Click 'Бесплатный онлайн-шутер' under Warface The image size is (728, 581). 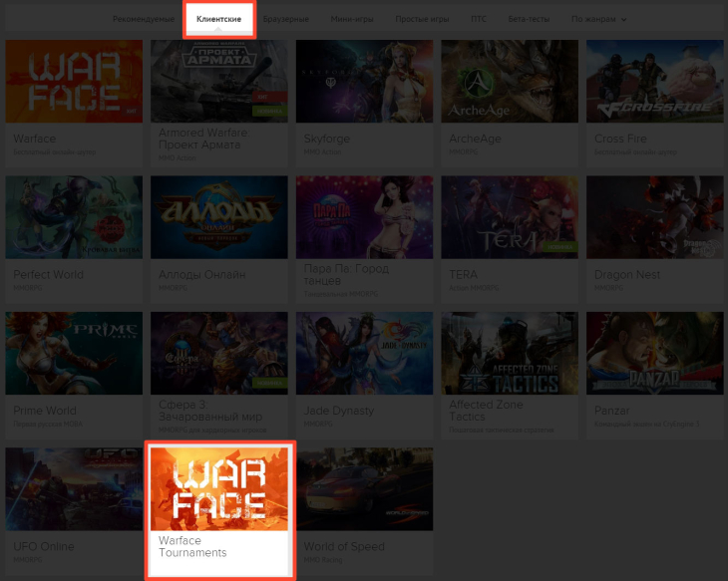tap(54, 152)
